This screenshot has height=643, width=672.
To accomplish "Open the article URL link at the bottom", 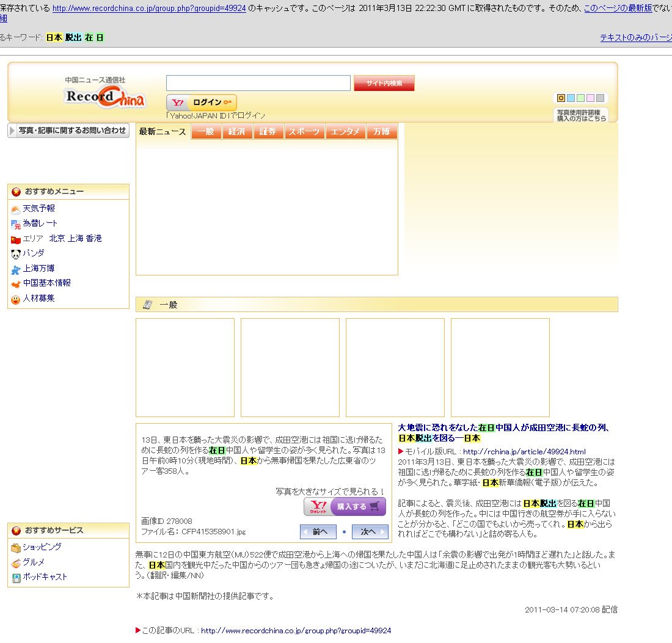I will click(296, 631).
